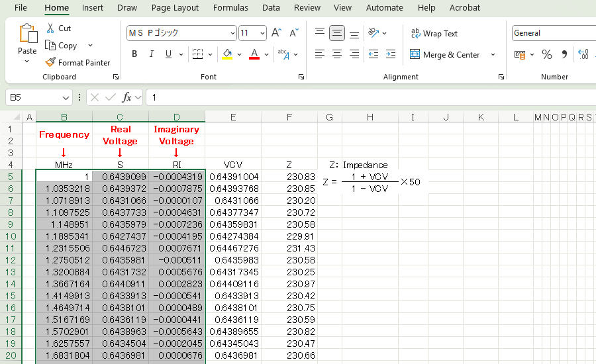Align text right in cell
This screenshot has height=364, width=596.
tap(354, 54)
